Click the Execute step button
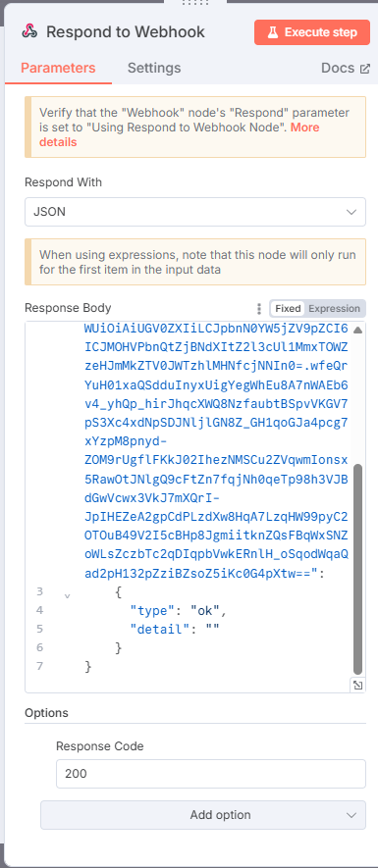Screen dimensions: 378x868 [312, 32]
